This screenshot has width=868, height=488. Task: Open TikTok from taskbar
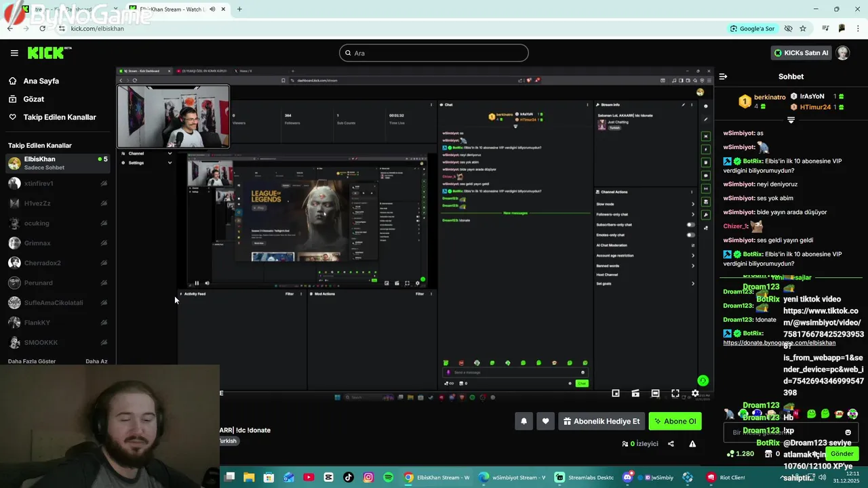coord(349,477)
